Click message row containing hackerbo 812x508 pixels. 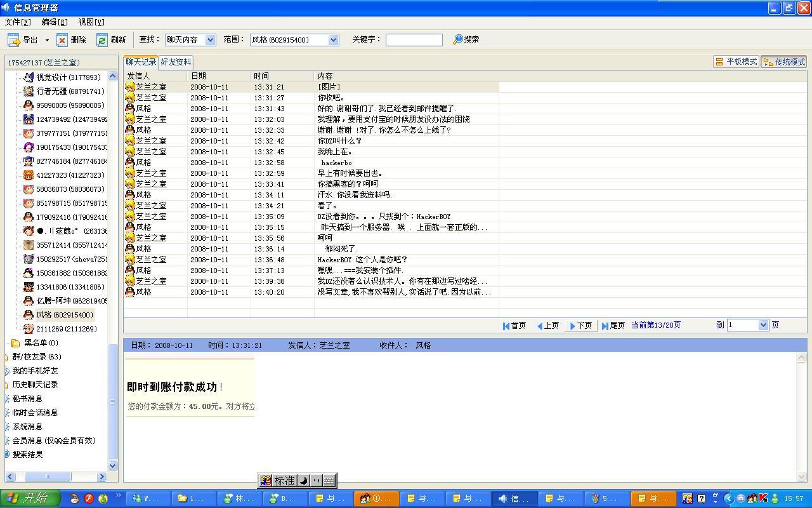coord(311,163)
